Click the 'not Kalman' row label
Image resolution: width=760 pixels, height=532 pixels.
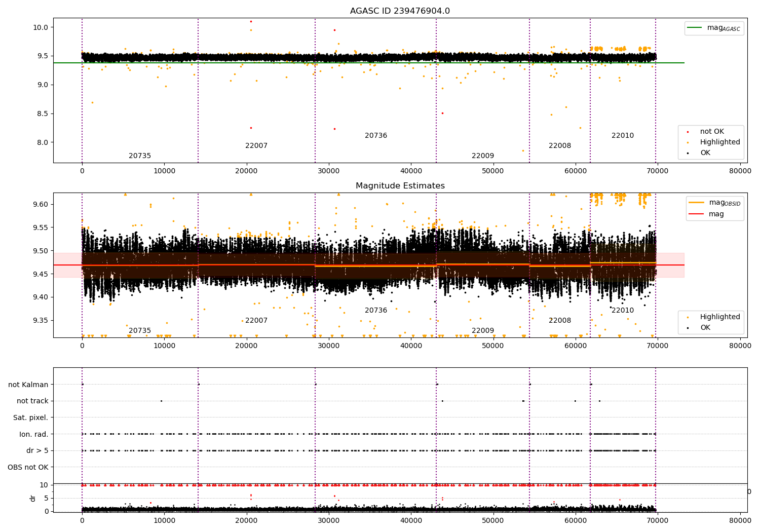pyautogui.click(x=28, y=385)
